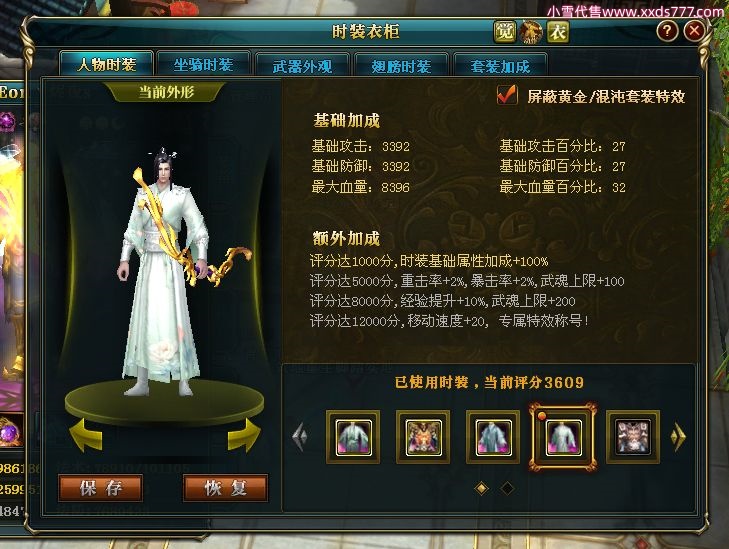The image size is (729, 549).
Task: Select the dark armored costume icon
Action: (633, 437)
